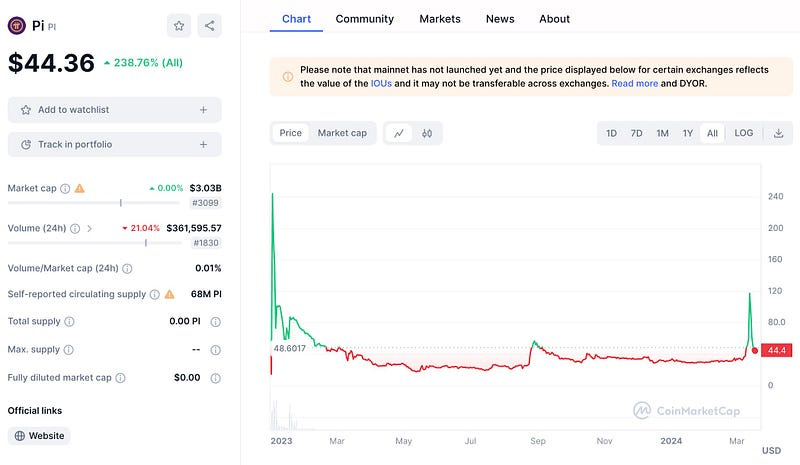The image size is (800, 465).
Task: Open the Community tab
Action: 365,19
